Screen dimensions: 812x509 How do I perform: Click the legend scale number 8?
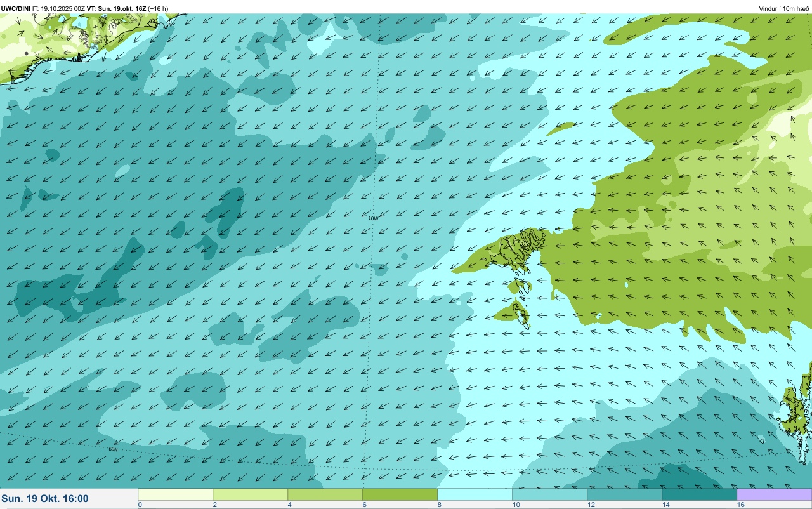(440, 505)
